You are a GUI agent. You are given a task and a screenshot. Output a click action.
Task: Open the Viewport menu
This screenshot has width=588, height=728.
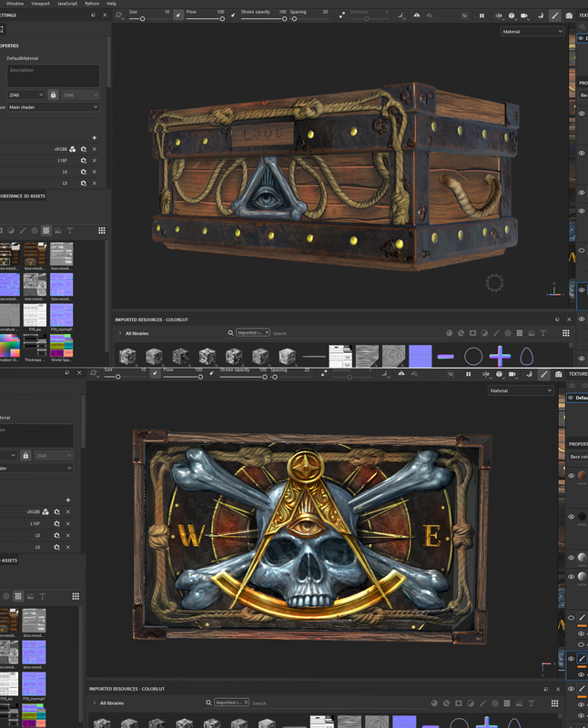(x=40, y=4)
